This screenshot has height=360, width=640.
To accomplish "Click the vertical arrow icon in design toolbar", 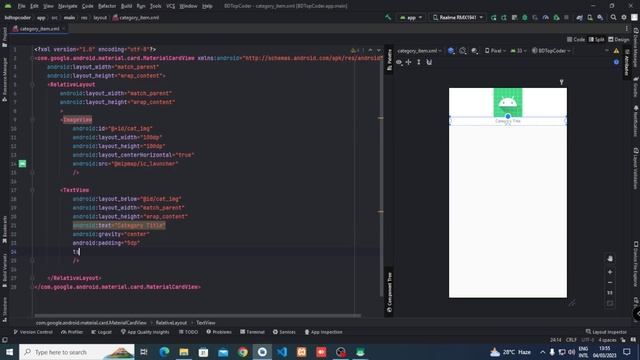I will pyautogui.click(x=419, y=62).
